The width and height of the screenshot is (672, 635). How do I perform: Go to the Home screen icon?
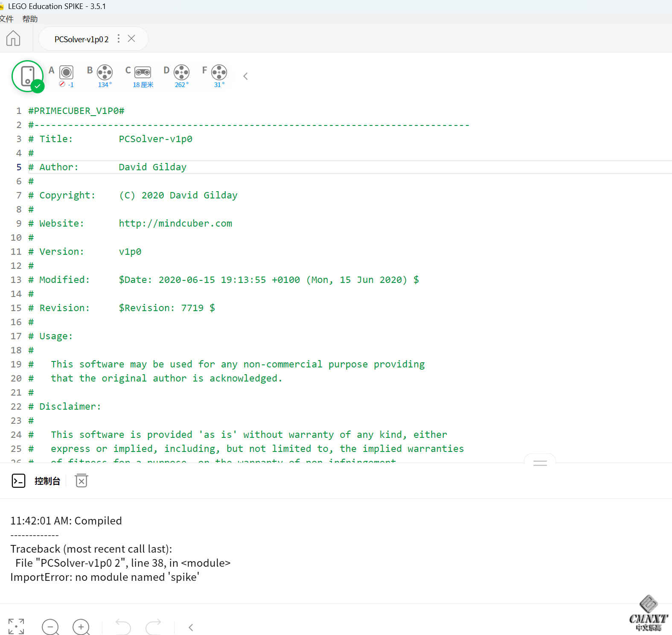pyautogui.click(x=13, y=38)
